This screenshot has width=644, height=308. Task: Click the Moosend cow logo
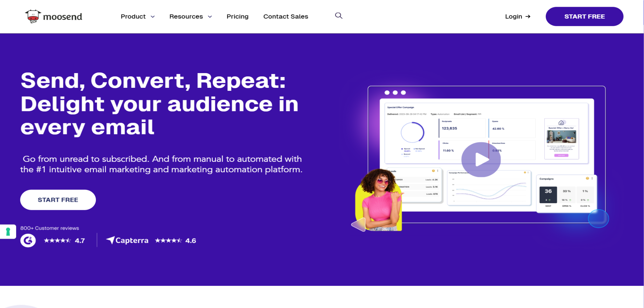tap(33, 16)
